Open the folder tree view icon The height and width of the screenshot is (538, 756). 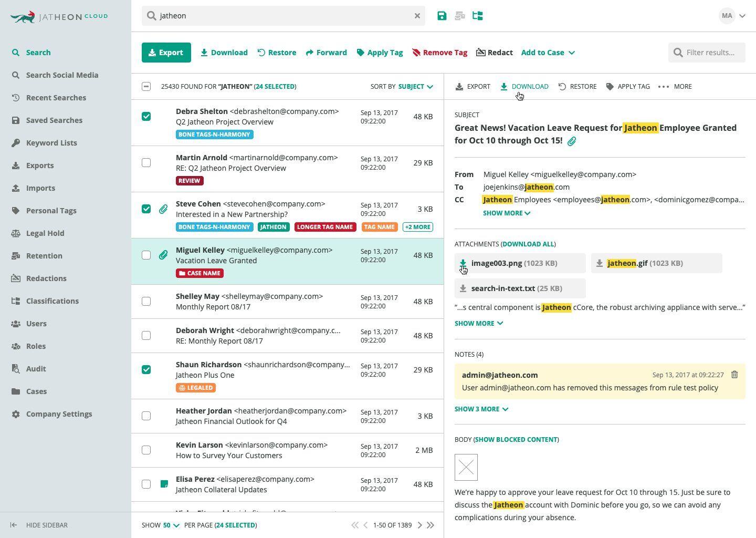point(478,16)
